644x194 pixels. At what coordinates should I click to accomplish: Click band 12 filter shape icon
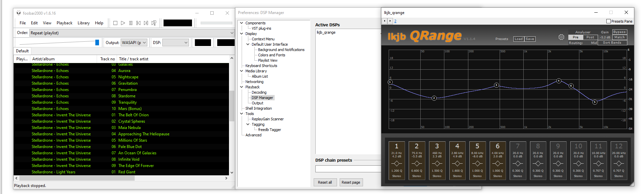point(619,163)
